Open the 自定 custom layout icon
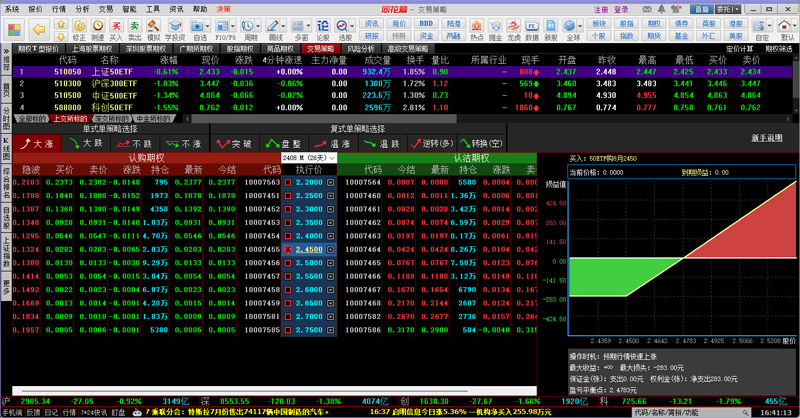 point(759,26)
